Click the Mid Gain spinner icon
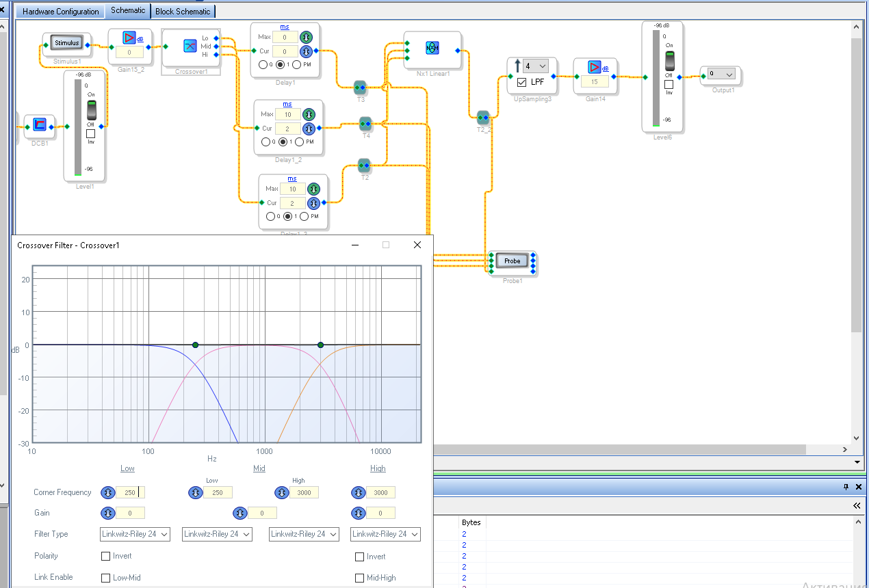 coord(239,513)
